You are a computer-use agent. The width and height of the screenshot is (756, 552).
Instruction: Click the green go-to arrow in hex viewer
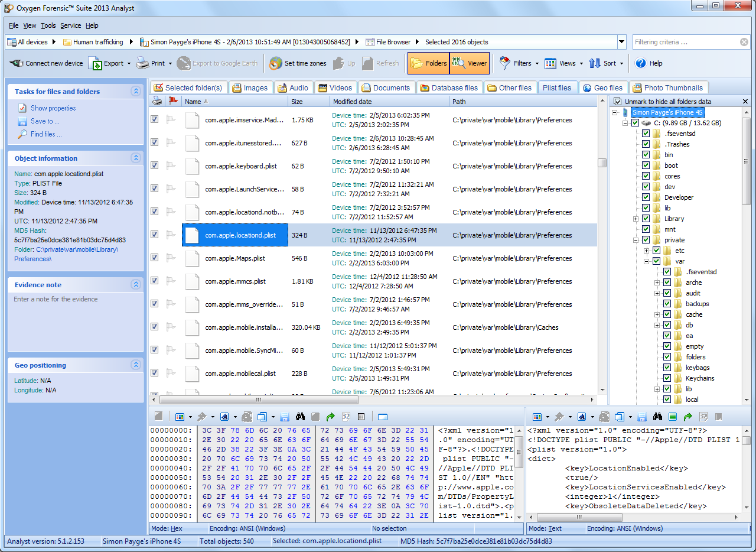pyautogui.click(x=331, y=417)
